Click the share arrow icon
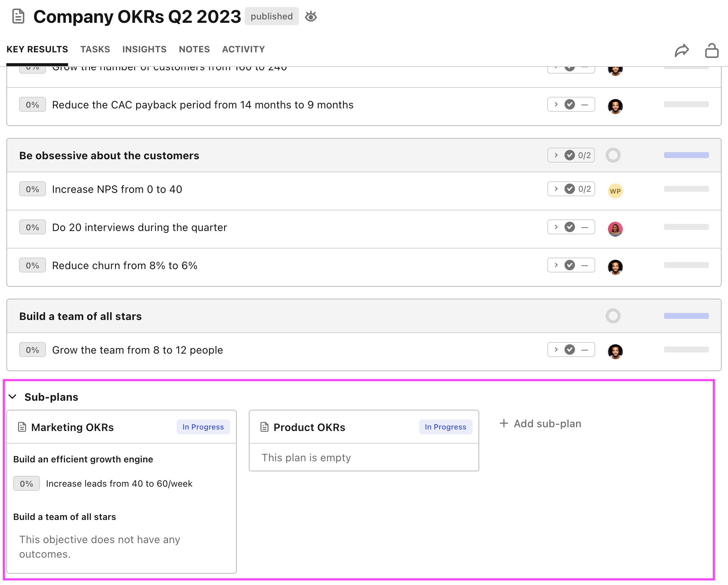 pyautogui.click(x=682, y=50)
